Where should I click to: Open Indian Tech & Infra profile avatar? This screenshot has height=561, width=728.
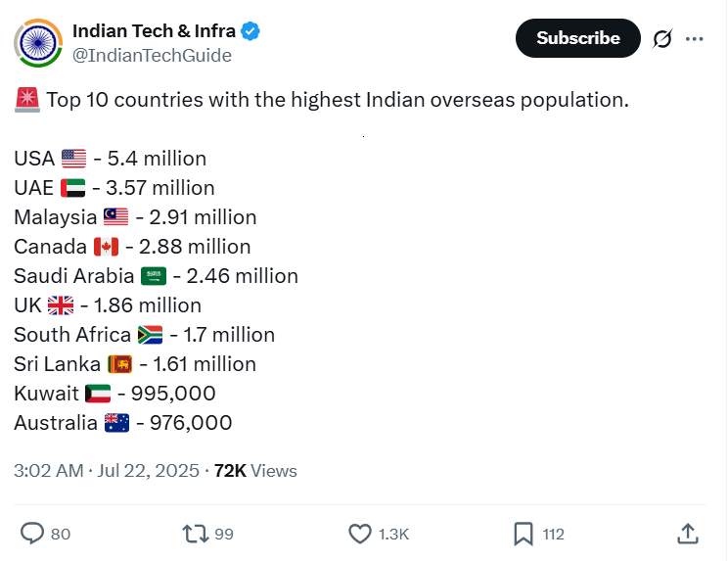pos(38,43)
